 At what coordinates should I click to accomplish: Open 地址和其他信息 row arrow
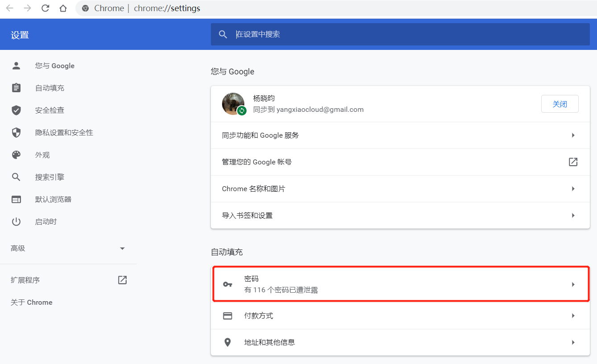pyautogui.click(x=573, y=342)
